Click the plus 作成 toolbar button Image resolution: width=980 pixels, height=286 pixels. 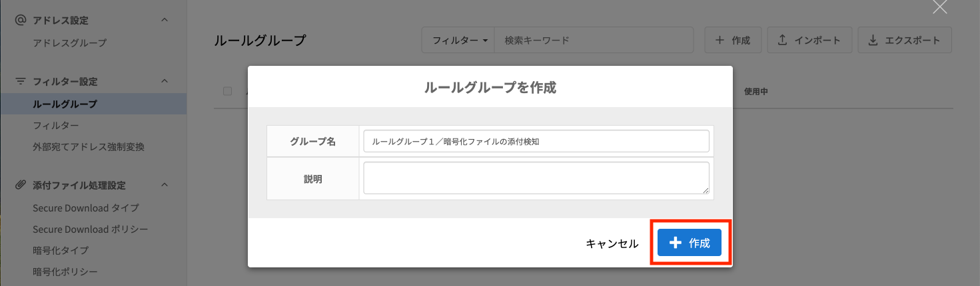coord(733,41)
